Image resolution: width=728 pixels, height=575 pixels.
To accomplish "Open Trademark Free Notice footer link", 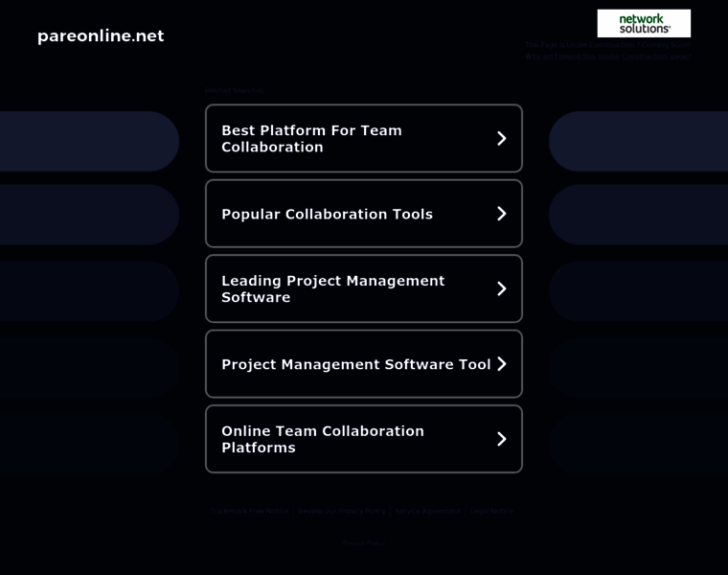I will click(x=250, y=511).
